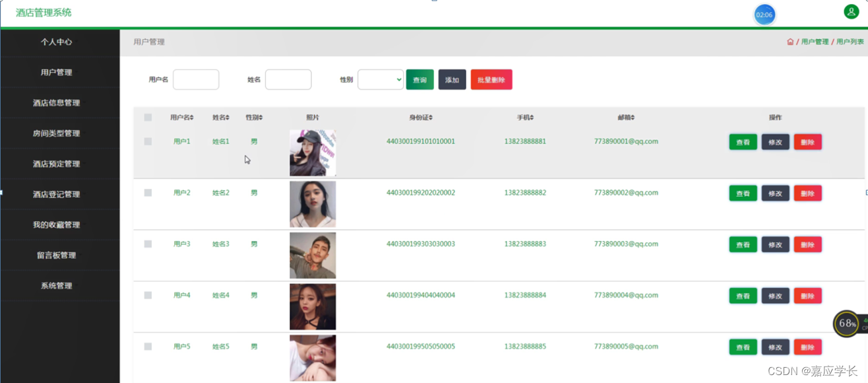Check the row checkbox for 用户4
Image resolution: width=868 pixels, height=383 pixels.
click(148, 295)
